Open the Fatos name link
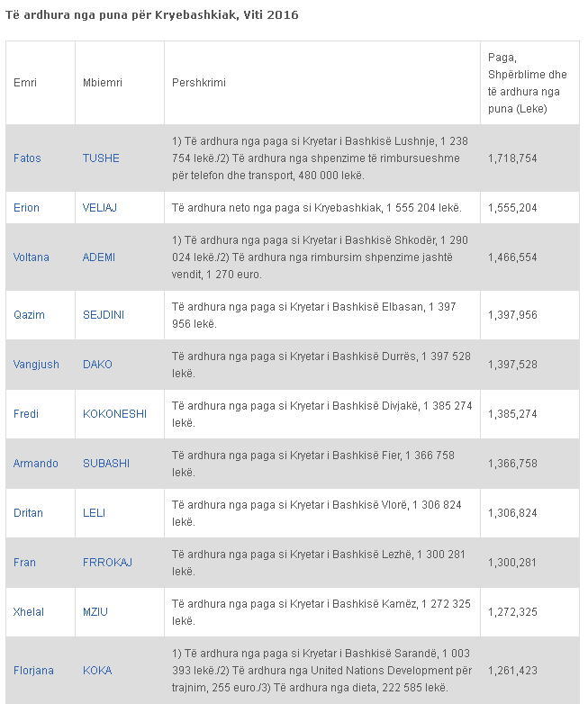The width and height of the screenshot is (588, 704). click(x=27, y=158)
